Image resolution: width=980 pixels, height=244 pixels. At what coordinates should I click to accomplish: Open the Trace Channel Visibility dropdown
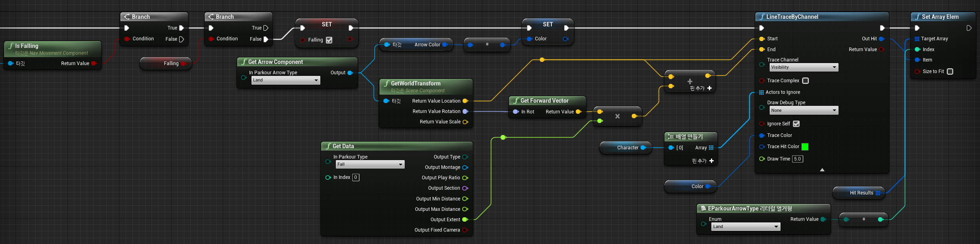[x=804, y=67]
